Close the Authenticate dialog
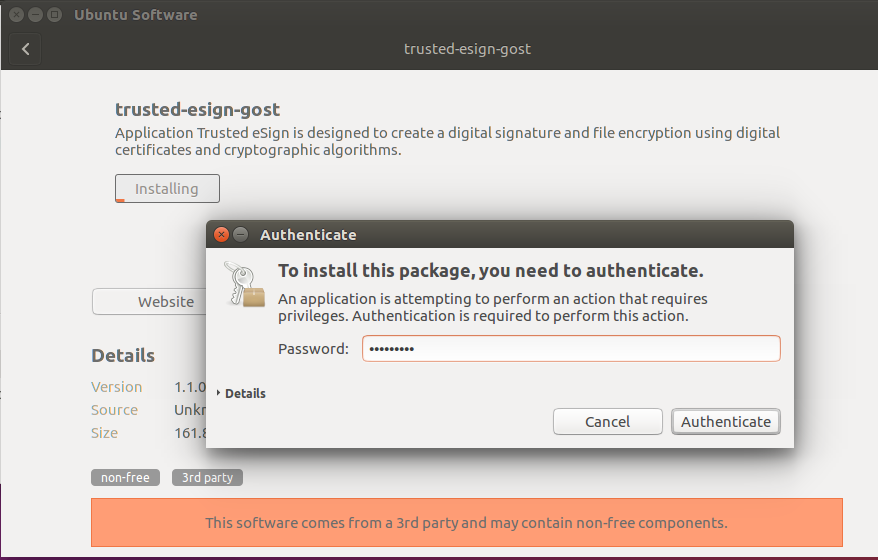This screenshot has height=560, width=878. coord(222,235)
